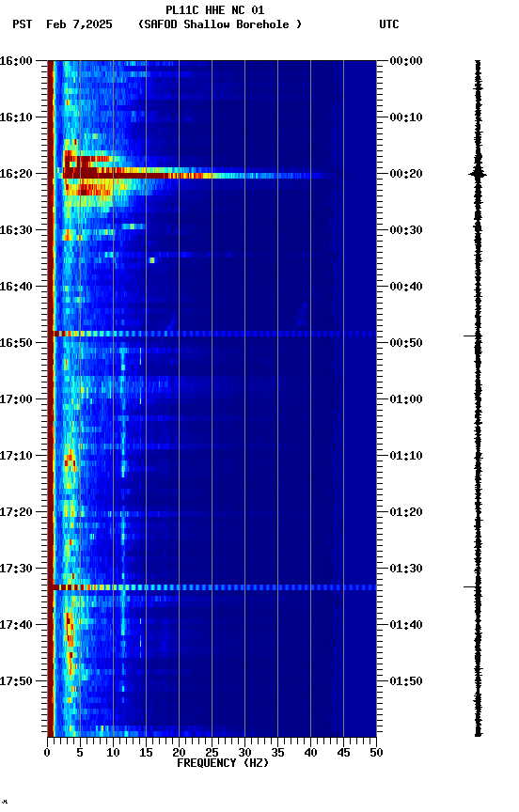Viewport: 519px width, 812px height.
Task: Click the 00:10 UTC time label
Action: pos(406,117)
